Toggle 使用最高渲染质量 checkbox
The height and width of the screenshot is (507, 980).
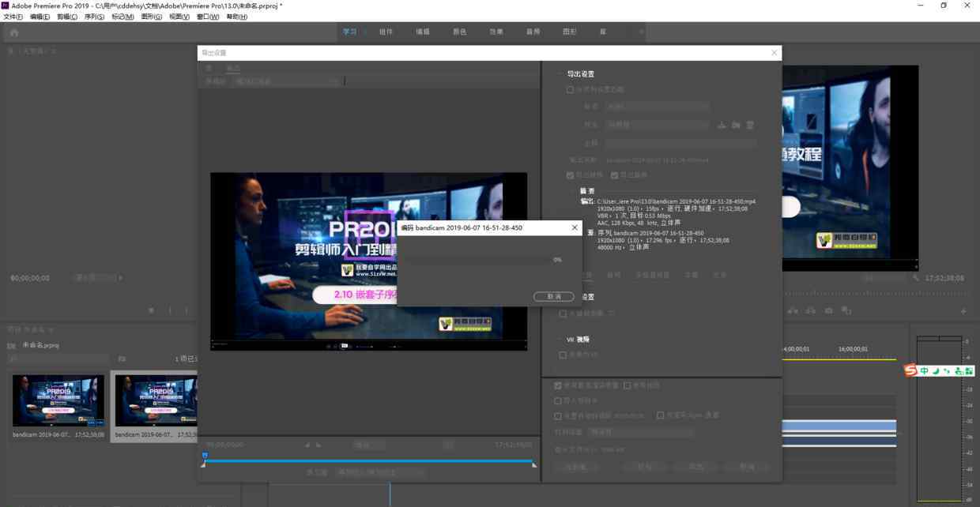(x=558, y=385)
